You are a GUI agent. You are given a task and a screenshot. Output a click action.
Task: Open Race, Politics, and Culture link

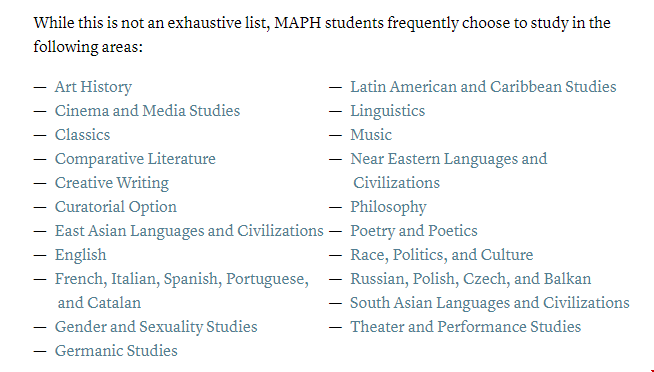pos(442,255)
